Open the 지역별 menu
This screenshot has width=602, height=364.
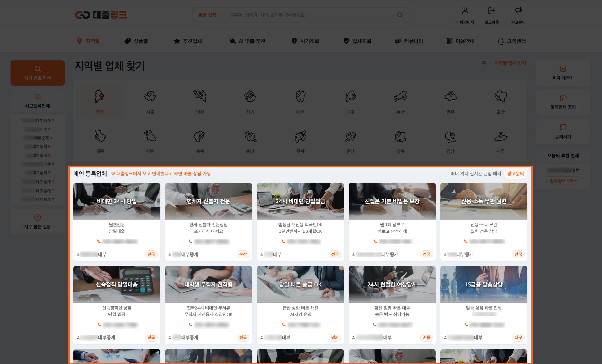88,41
